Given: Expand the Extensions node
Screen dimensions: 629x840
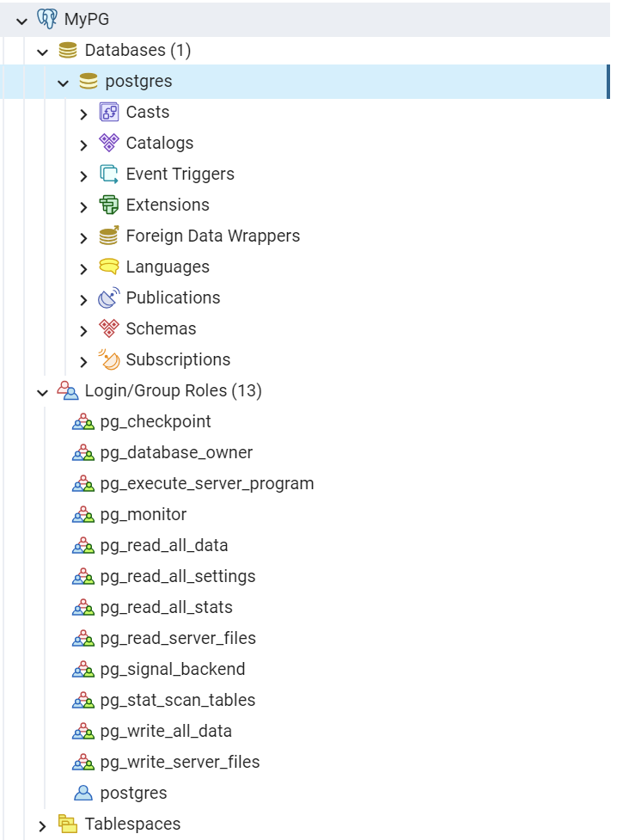Looking at the screenshot, I should point(83,207).
